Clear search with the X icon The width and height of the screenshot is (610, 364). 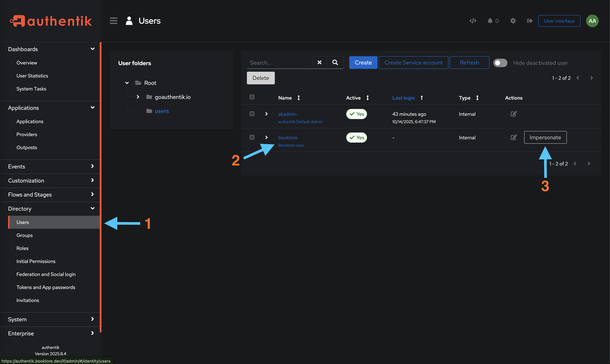point(319,63)
